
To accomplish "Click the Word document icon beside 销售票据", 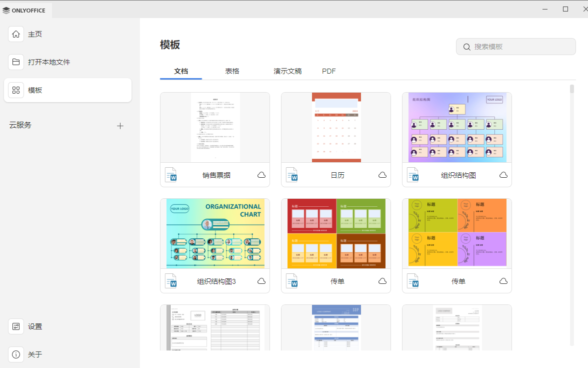I will (x=171, y=175).
